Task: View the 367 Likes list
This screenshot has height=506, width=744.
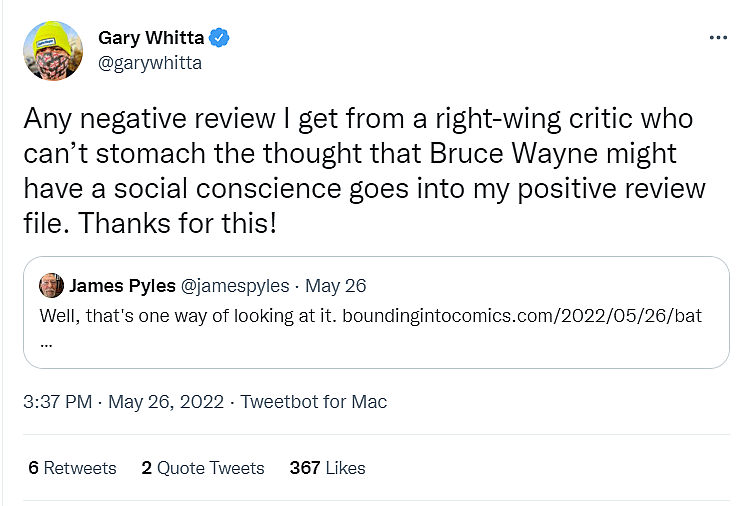Action: click(x=327, y=468)
